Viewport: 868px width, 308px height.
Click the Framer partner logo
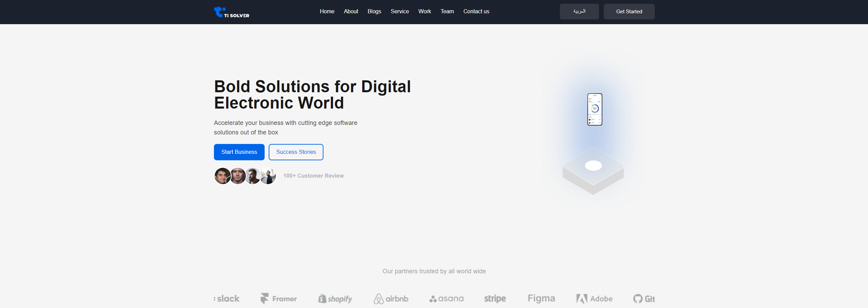coord(279,298)
